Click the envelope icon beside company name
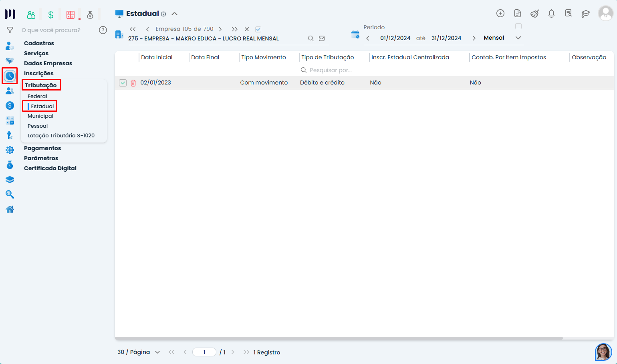Viewport: 617px width, 364px height. click(x=322, y=38)
